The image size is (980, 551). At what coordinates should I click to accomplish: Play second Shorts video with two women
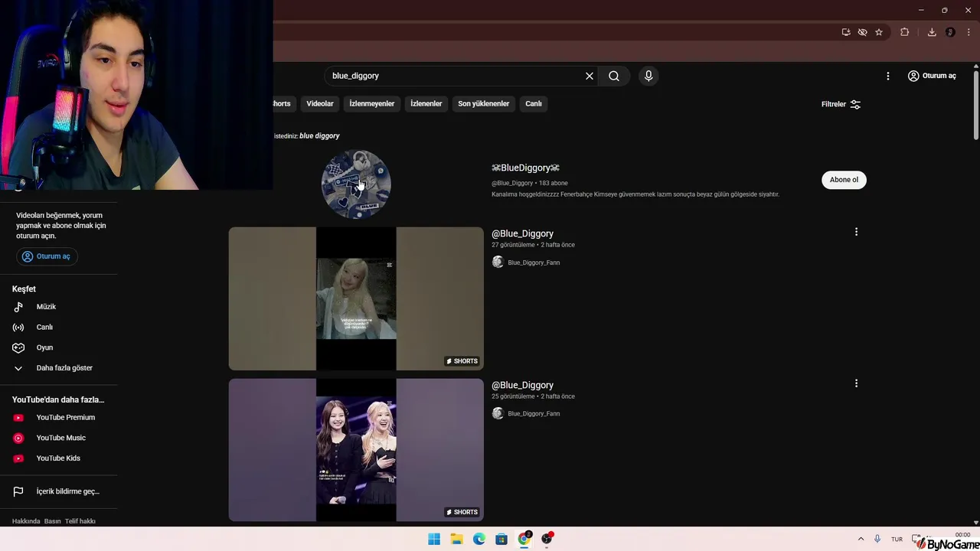[356, 450]
